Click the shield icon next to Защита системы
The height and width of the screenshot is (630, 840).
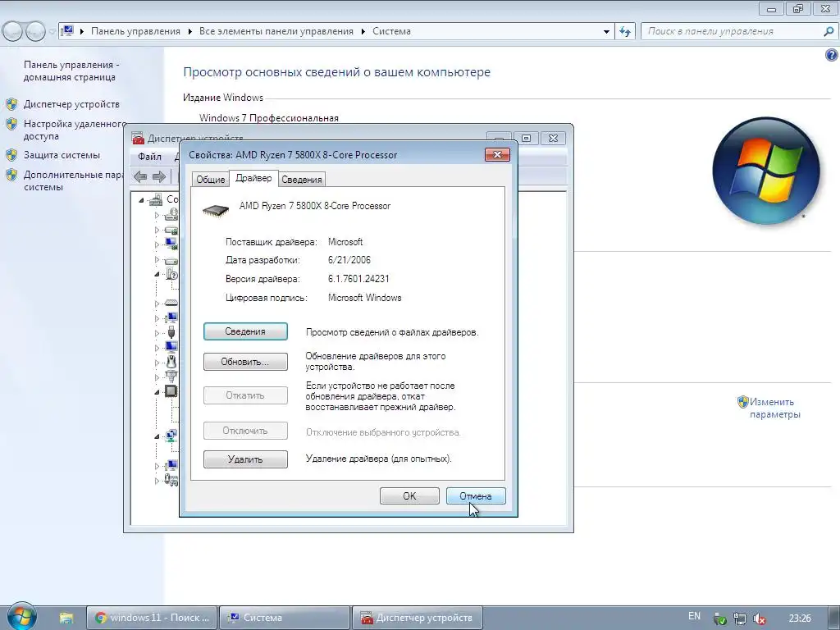coord(11,155)
